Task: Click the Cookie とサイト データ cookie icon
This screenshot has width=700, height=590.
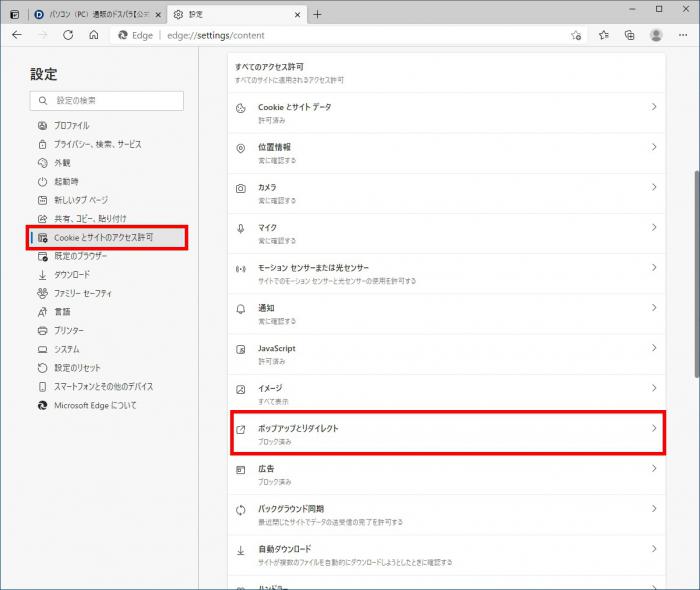Action: (x=241, y=108)
